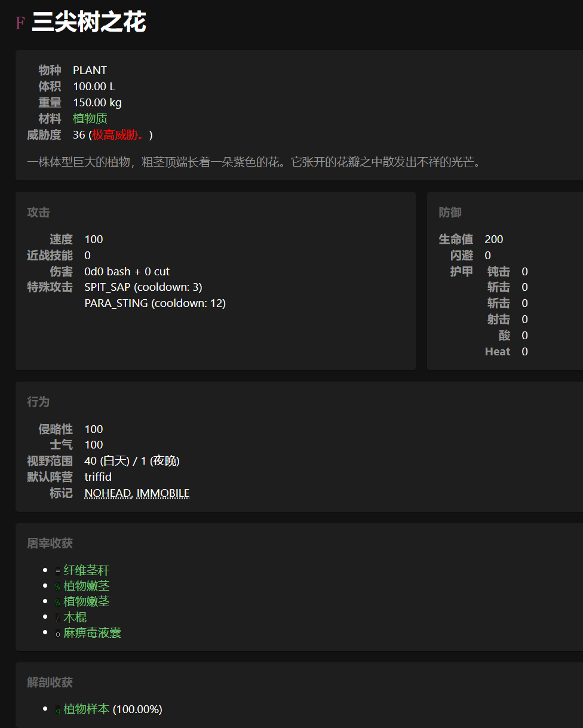Click the NOHEAD flag
This screenshot has width=583, height=728.
click(x=108, y=493)
